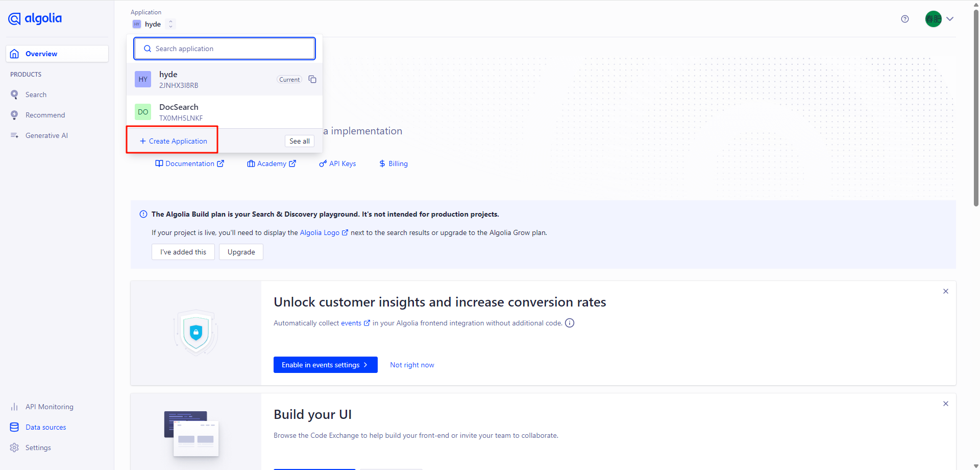Open Settings in sidebar
This screenshot has height=470, width=980.
pos(38,448)
